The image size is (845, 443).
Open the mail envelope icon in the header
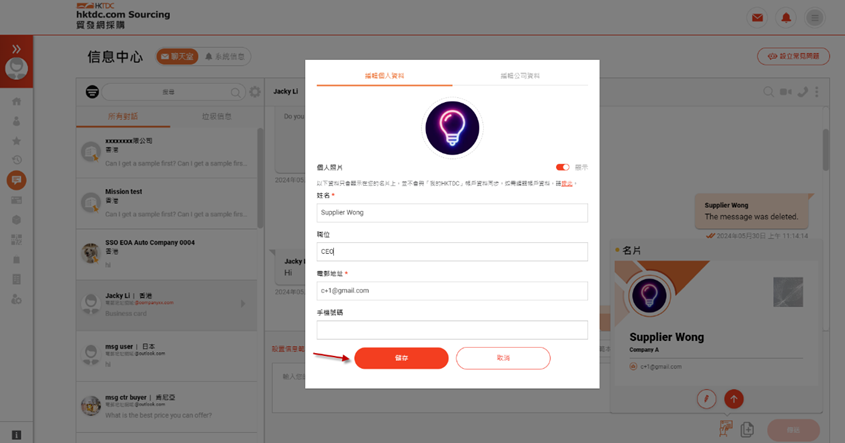click(x=757, y=18)
